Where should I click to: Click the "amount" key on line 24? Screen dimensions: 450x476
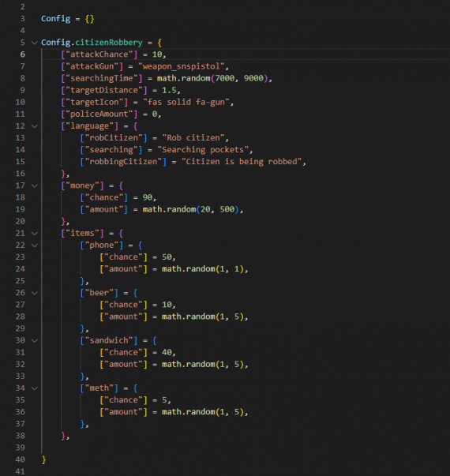pyautogui.click(x=123, y=269)
